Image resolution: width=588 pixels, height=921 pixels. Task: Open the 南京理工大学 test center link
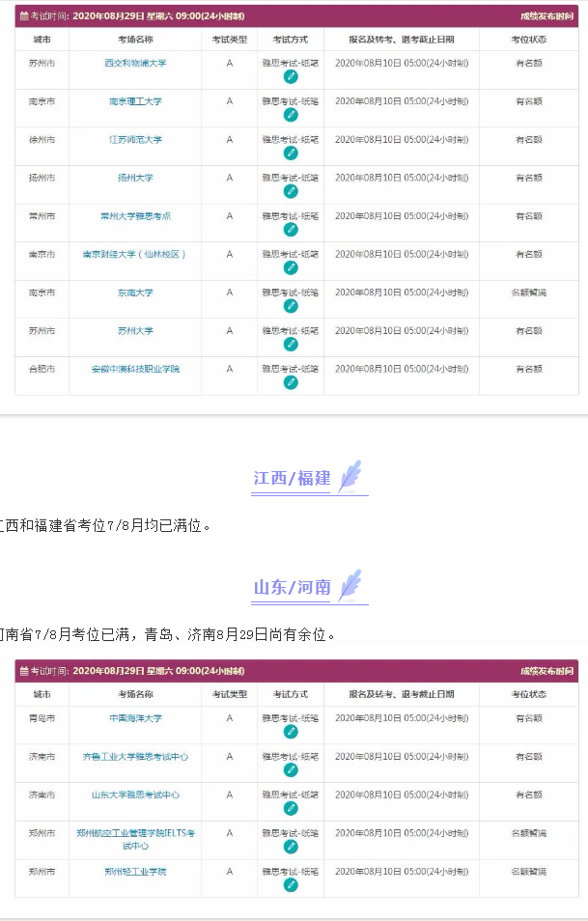click(135, 101)
